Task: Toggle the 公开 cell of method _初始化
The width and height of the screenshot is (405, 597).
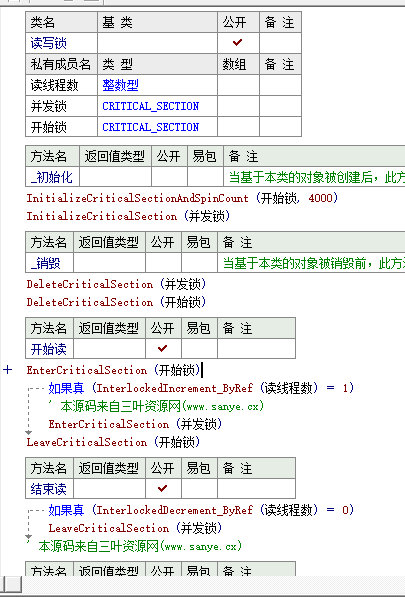Action: (169, 177)
